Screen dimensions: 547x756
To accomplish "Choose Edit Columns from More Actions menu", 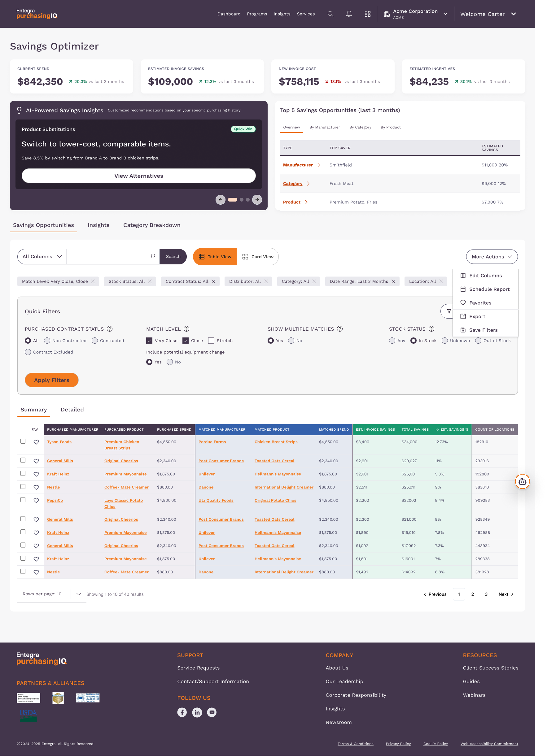I will click(x=485, y=276).
